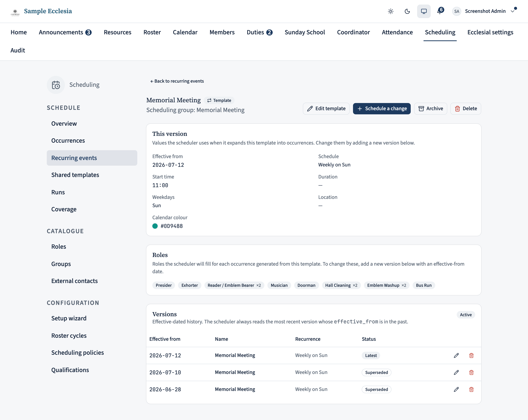This screenshot has height=420, width=528.
Task: Switch to dark theme moon icon
Action: [407, 11]
